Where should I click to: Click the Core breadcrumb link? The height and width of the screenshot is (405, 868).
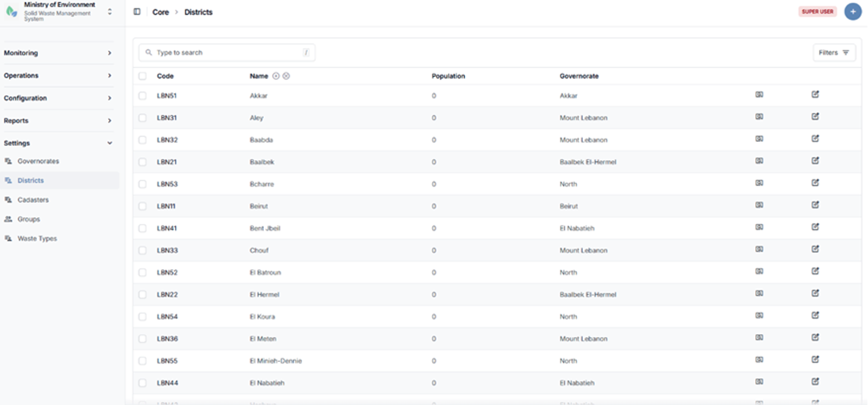(x=161, y=12)
